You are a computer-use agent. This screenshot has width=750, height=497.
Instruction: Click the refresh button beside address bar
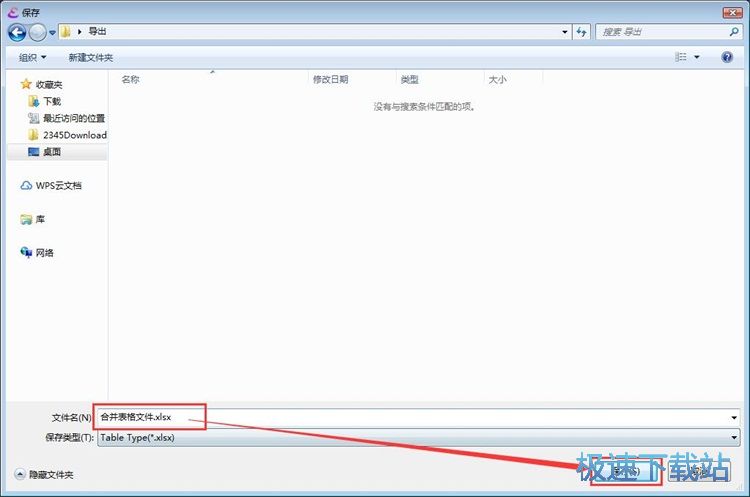[x=581, y=32]
